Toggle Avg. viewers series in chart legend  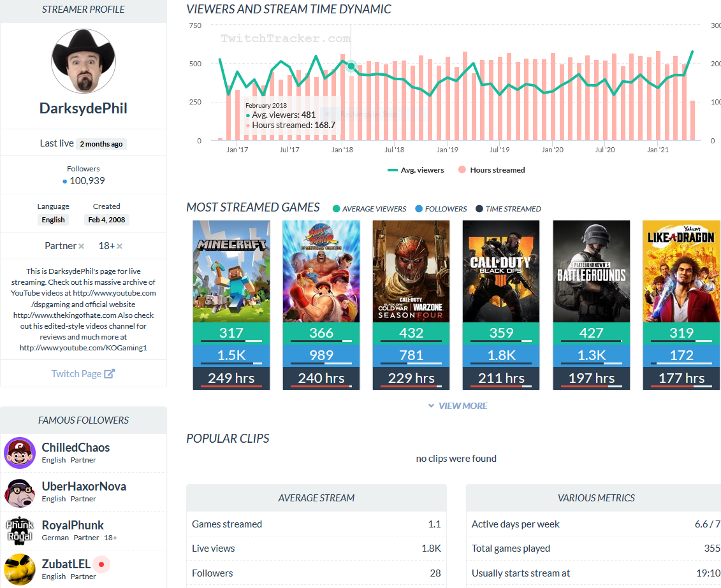point(416,170)
